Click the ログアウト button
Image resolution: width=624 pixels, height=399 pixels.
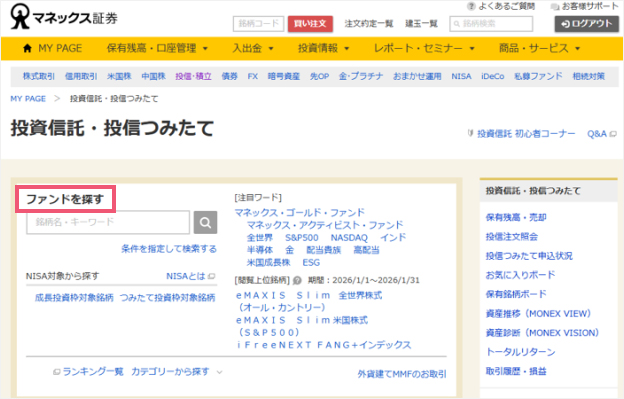[587, 24]
